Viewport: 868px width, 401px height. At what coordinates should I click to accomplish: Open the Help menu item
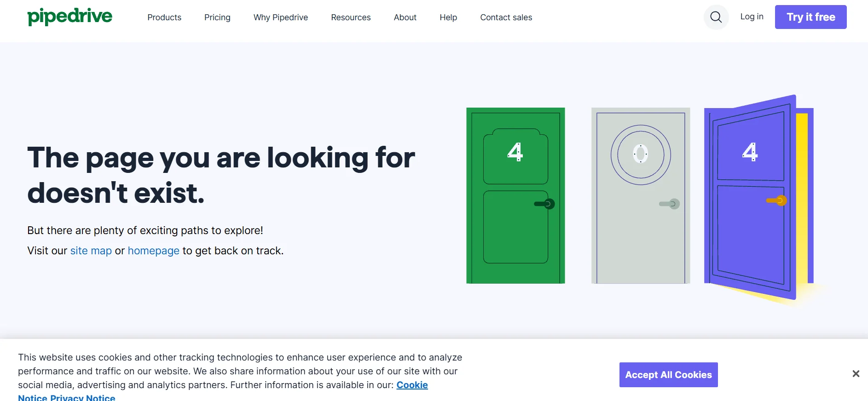coord(448,17)
